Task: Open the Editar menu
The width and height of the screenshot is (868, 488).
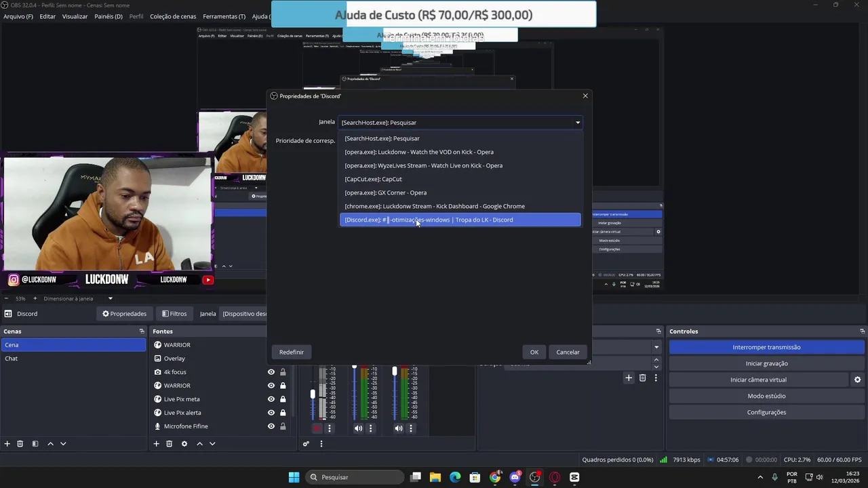Action: pyautogui.click(x=47, y=16)
